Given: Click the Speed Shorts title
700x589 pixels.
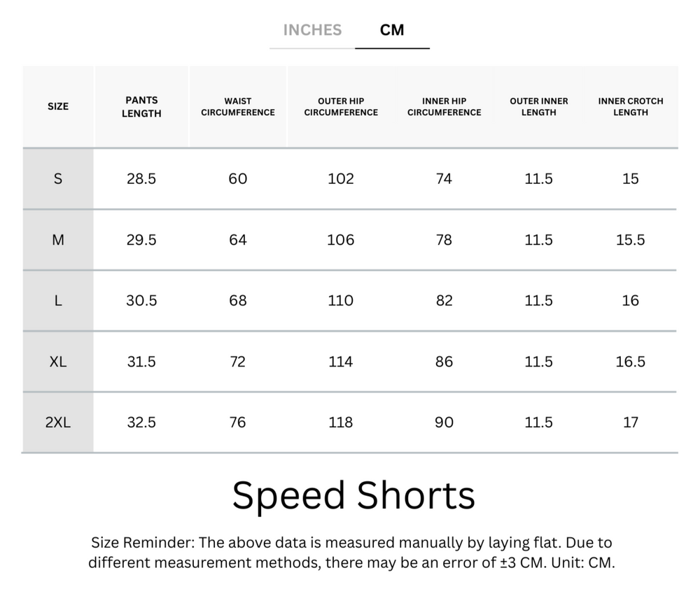Looking at the screenshot, I should coord(353,495).
